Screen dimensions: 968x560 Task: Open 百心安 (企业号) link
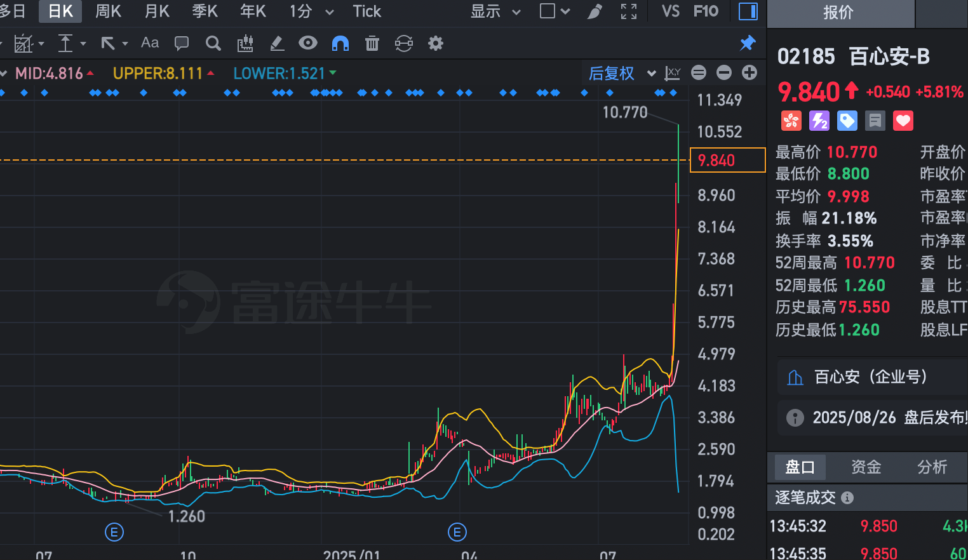pos(873,377)
